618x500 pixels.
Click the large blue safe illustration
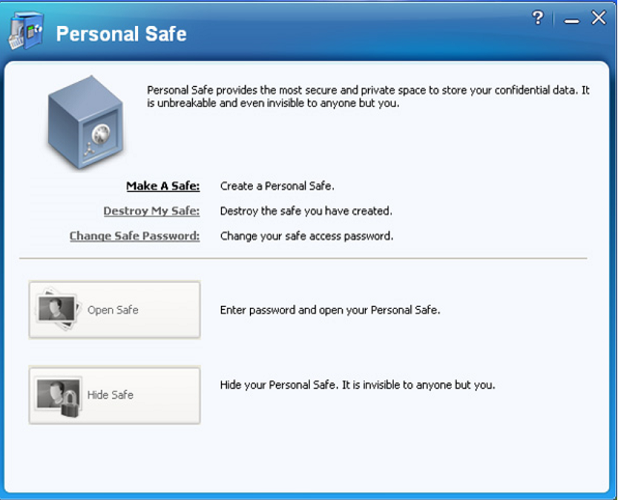point(86,123)
